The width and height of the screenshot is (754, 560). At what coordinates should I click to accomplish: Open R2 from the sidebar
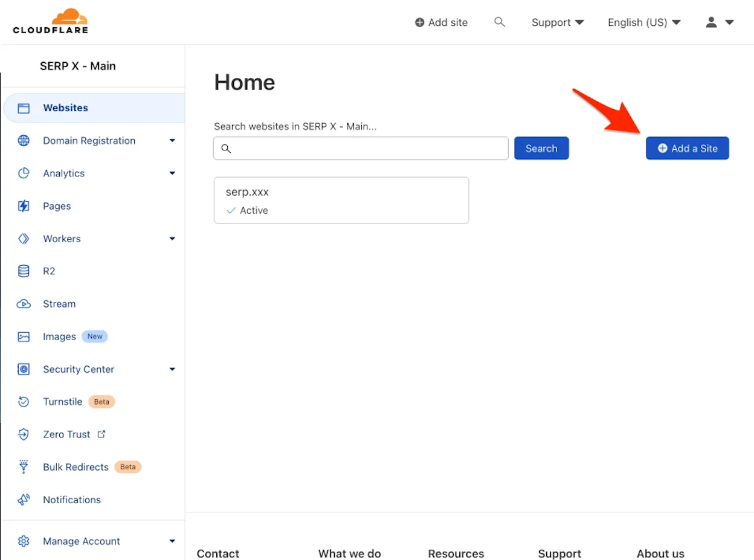point(49,271)
